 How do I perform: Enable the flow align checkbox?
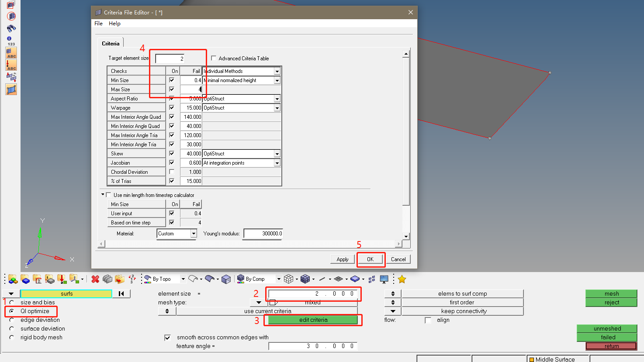428,320
